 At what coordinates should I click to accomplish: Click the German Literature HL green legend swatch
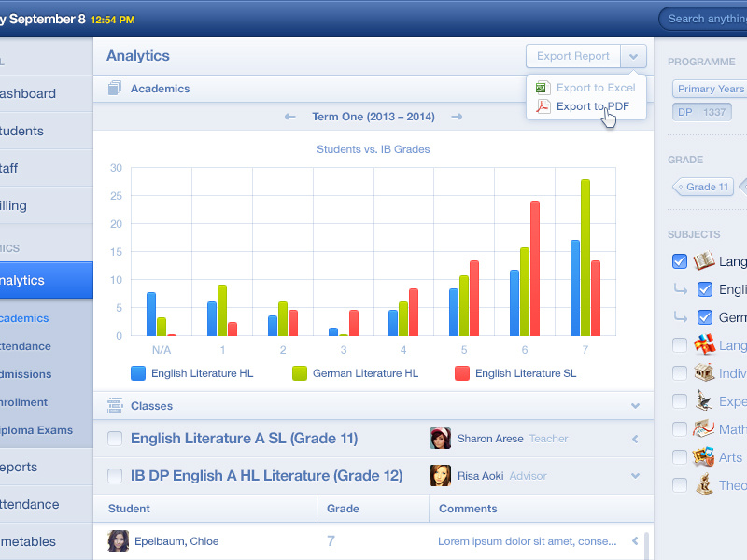click(300, 373)
